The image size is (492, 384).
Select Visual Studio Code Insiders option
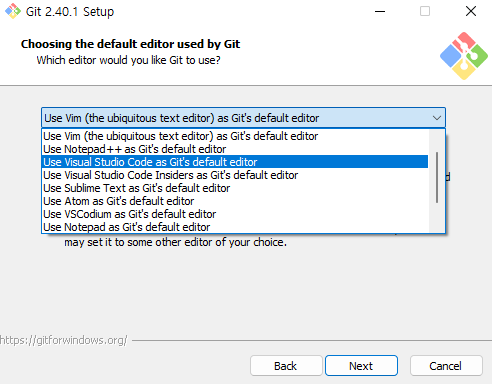point(235,175)
